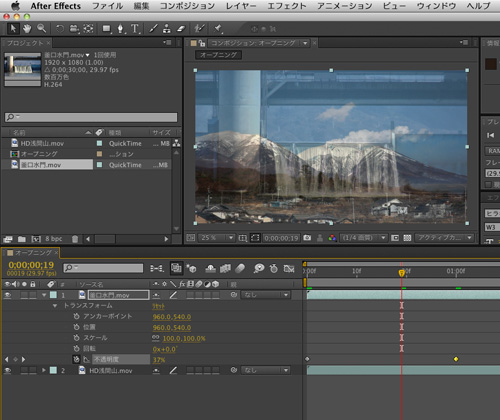Image resolution: width=500 pixels, height=420 pixels.
Task: Select the Pan Behind anchor tool
Action: (x=88, y=29)
